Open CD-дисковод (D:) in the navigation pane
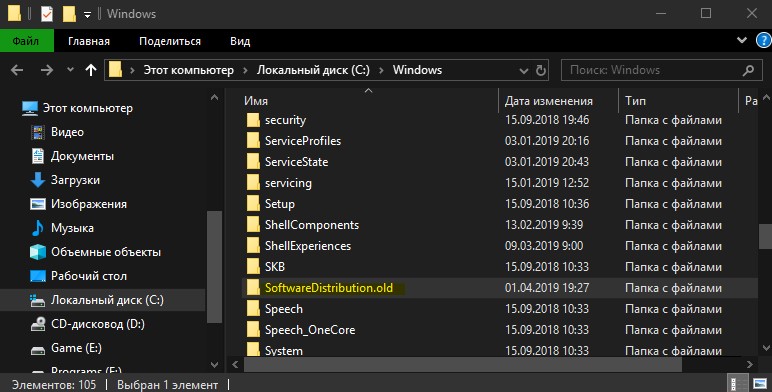Image resolution: width=772 pixels, height=392 pixels. [97, 324]
